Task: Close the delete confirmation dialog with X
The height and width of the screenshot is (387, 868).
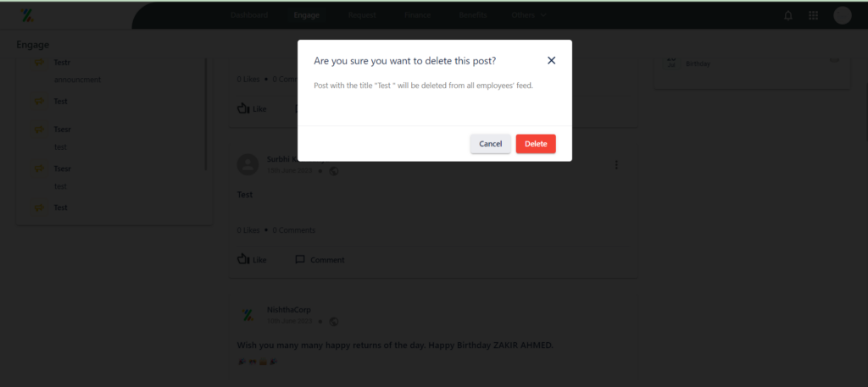Action: click(551, 61)
